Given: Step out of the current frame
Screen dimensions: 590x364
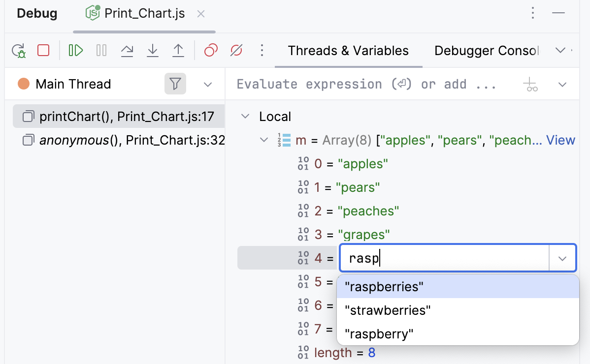Looking at the screenshot, I should (x=178, y=50).
